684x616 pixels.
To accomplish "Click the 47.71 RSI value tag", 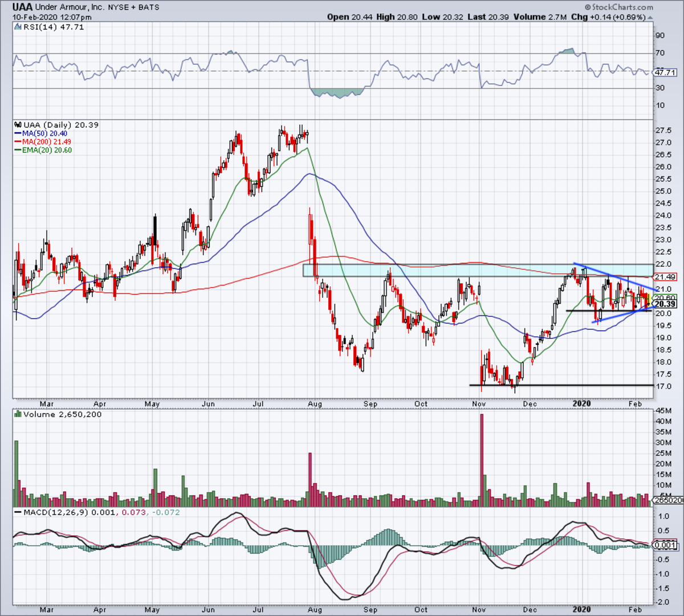I will [x=665, y=72].
